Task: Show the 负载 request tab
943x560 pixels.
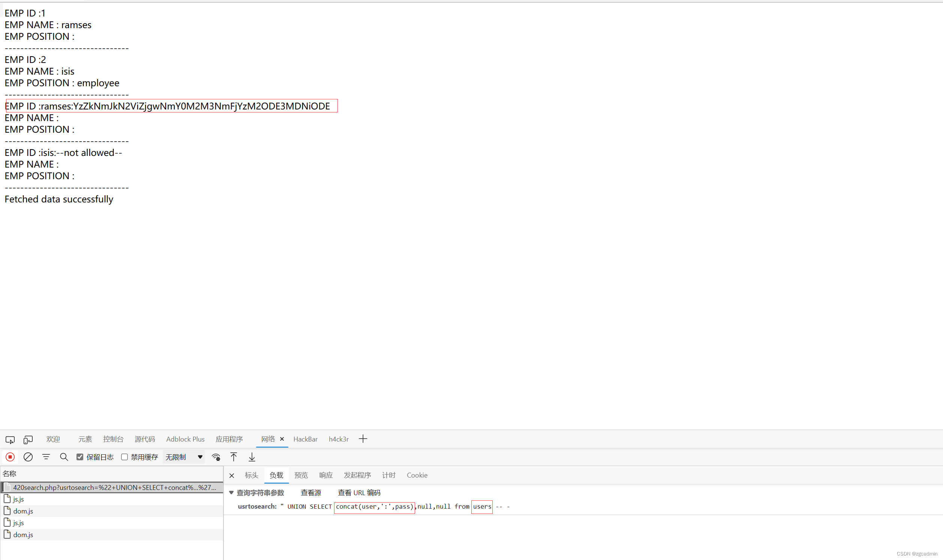Action: click(x=276, y=475)
